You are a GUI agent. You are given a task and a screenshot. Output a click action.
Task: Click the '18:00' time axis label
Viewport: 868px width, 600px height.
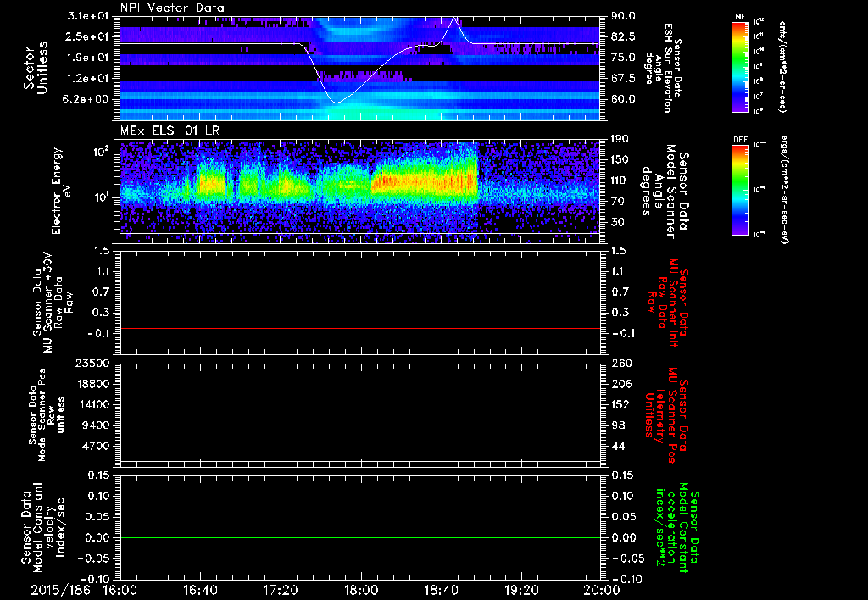tap(361, 590)
